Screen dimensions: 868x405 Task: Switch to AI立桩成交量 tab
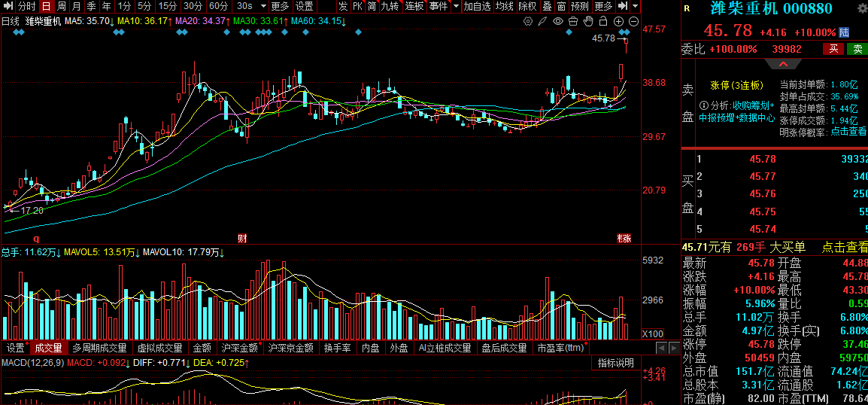pyautogui.click(x=445, y=348)
